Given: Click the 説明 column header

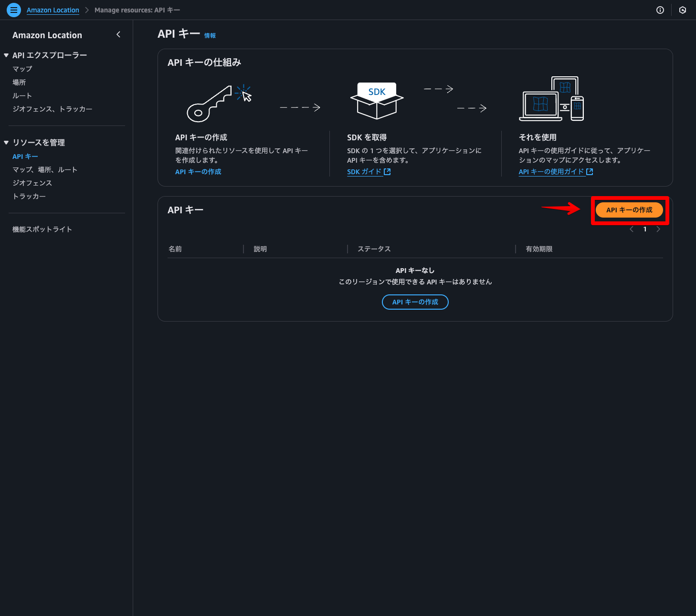Looking at the screenshot, I should tap(260, 249).
